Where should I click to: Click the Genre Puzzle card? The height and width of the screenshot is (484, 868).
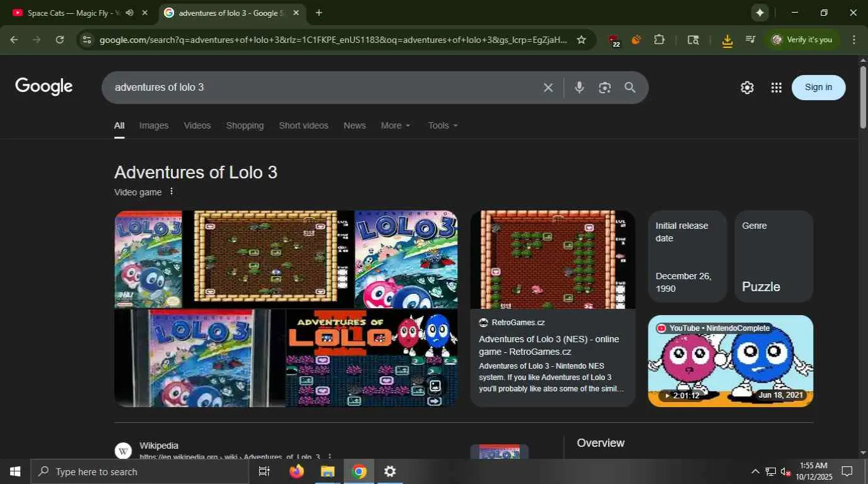pos(773,256)
